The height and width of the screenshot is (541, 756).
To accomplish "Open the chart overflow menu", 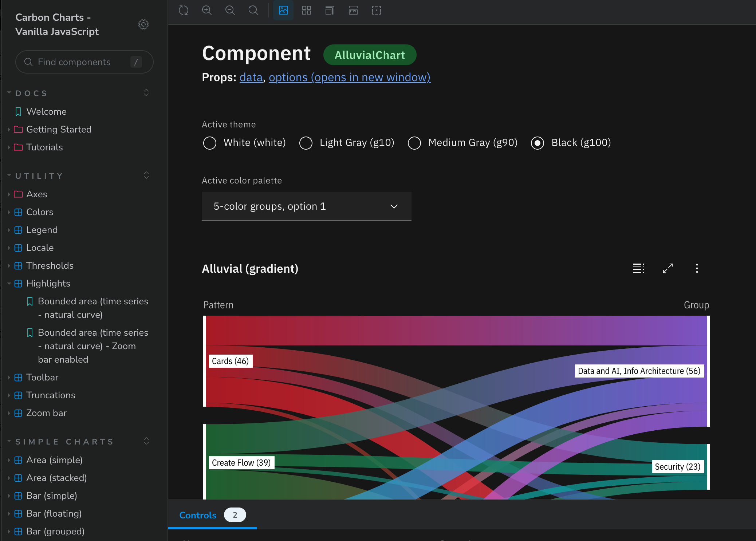I will pyautogui.click(x=697, y=268).
